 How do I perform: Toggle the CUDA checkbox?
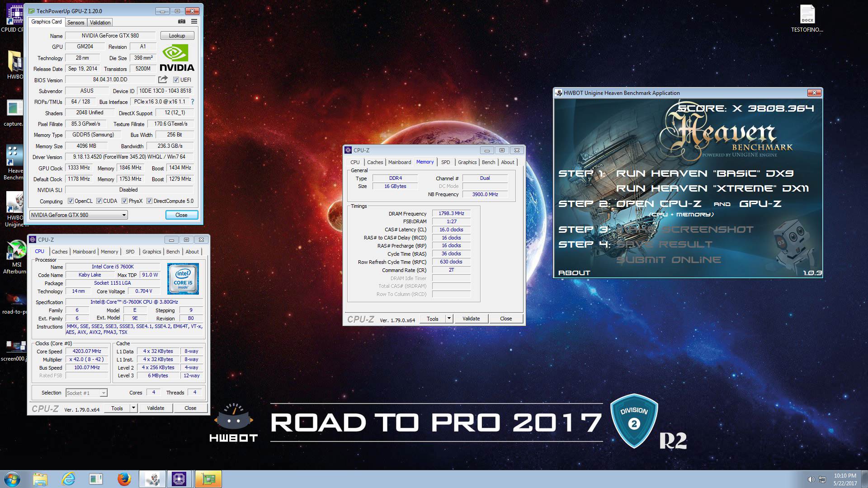99,201
